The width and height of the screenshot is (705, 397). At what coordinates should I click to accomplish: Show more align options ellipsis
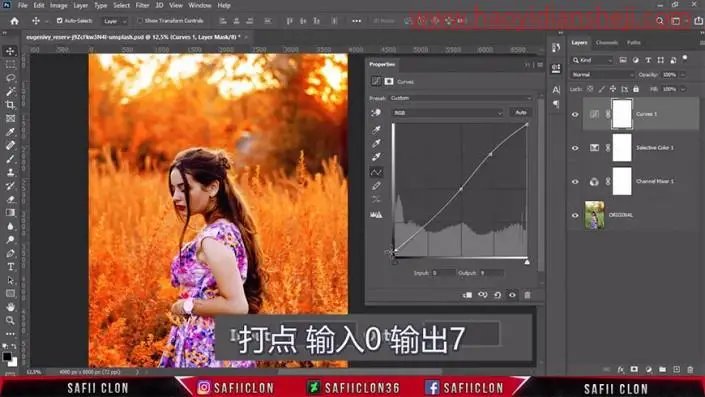click(x=357, y=21)
